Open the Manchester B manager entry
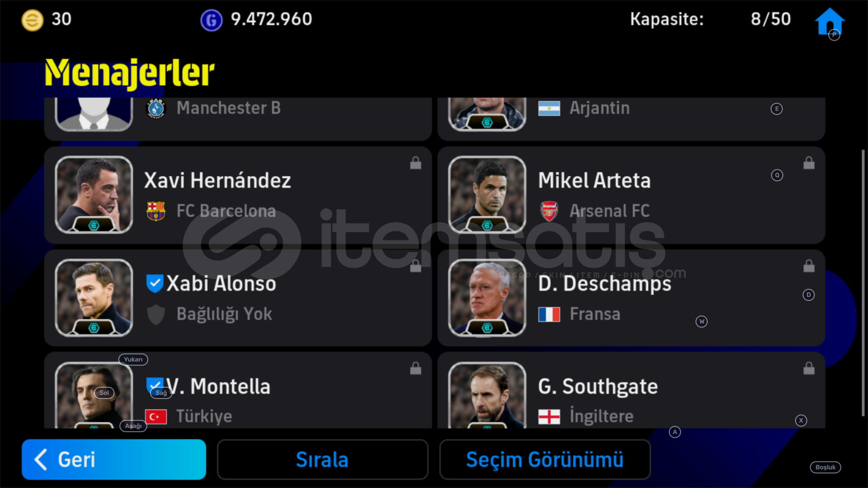Screen dimensions: 868x488 point(238,118)
